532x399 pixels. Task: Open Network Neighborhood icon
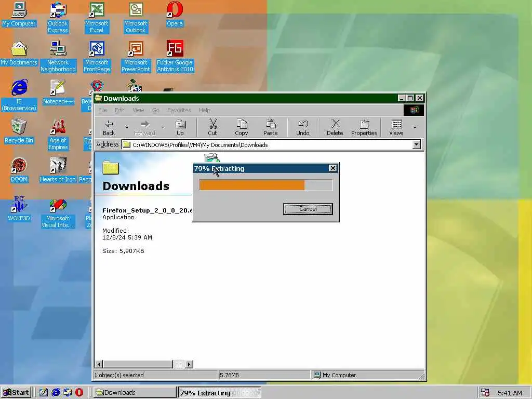click(x=58, y=57)
